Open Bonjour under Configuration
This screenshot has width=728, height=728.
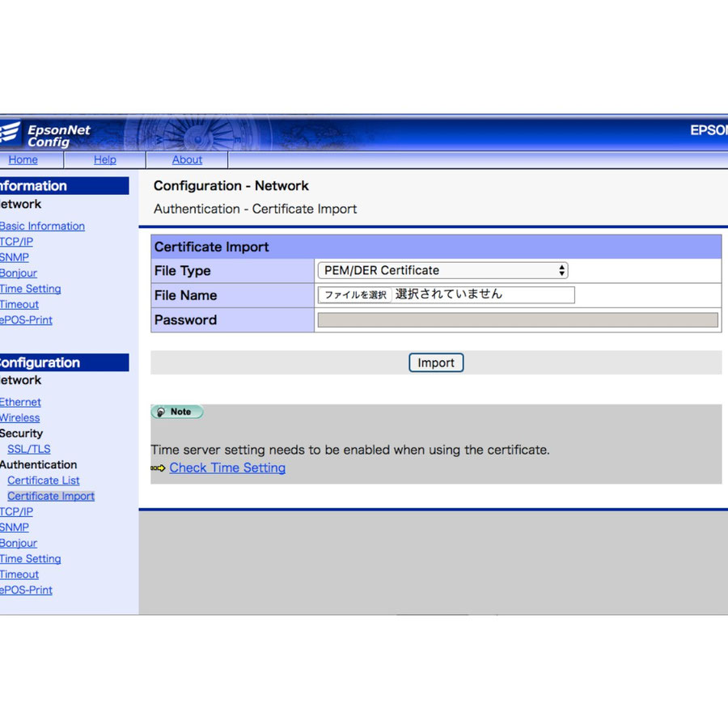tap(18, 544)
